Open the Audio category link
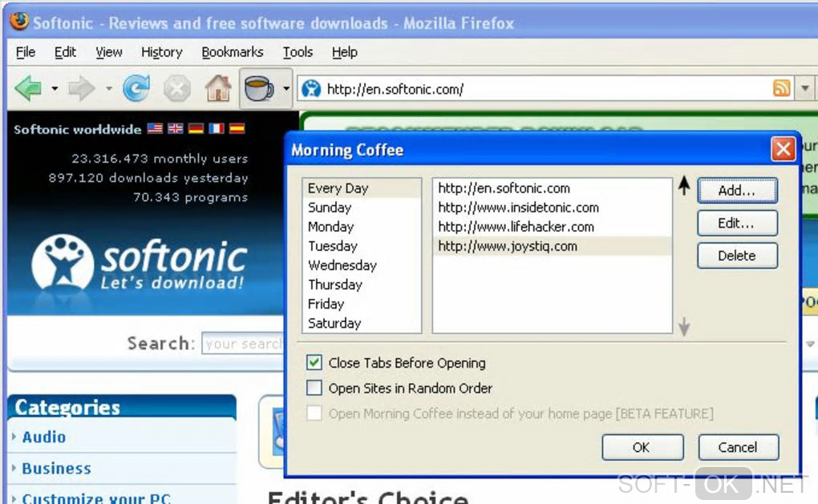818x504 pixels. coord(44,437)
